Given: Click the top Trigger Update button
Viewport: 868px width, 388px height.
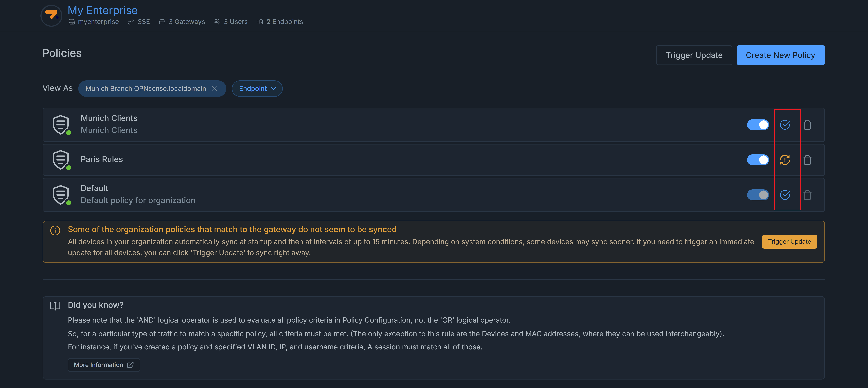Looking at the screenshot, I should [x=694, y=55].
